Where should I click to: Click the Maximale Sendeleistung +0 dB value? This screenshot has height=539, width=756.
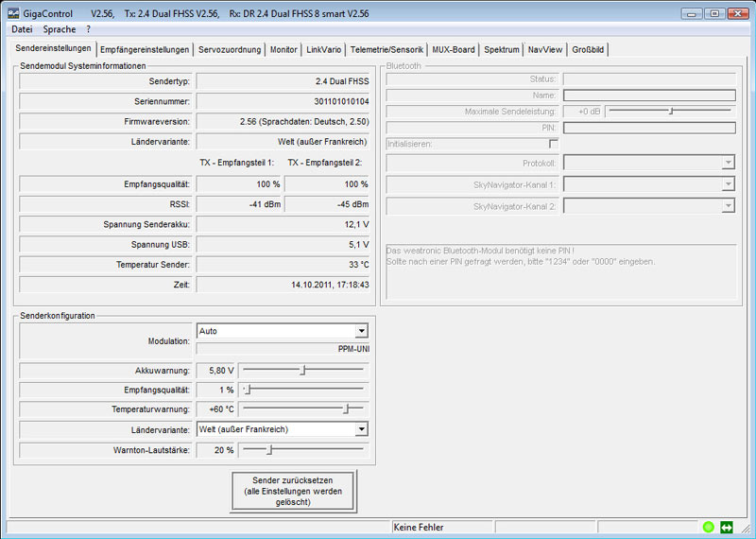(589, 112)
